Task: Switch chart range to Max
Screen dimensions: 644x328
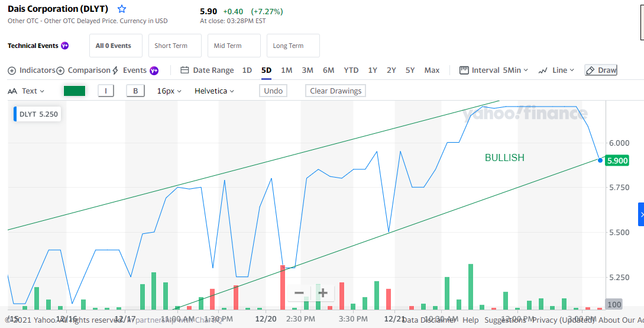Action: (432, 70)
